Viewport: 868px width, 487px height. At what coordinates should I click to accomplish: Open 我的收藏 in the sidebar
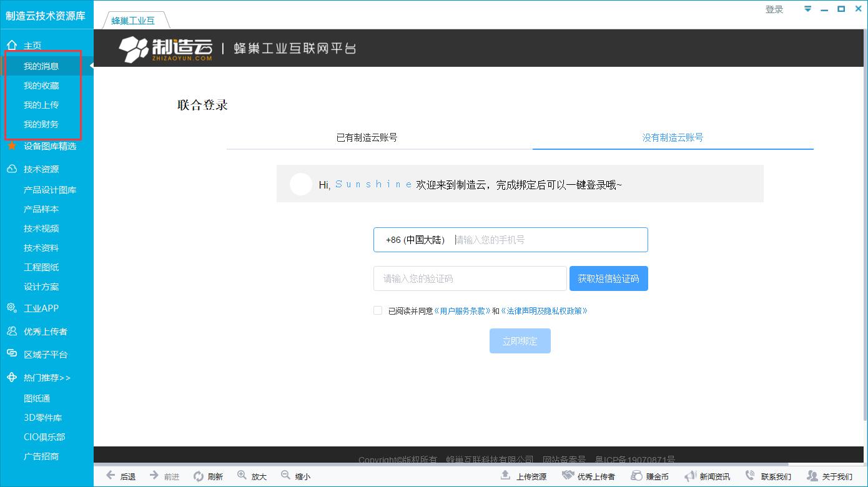41,86
